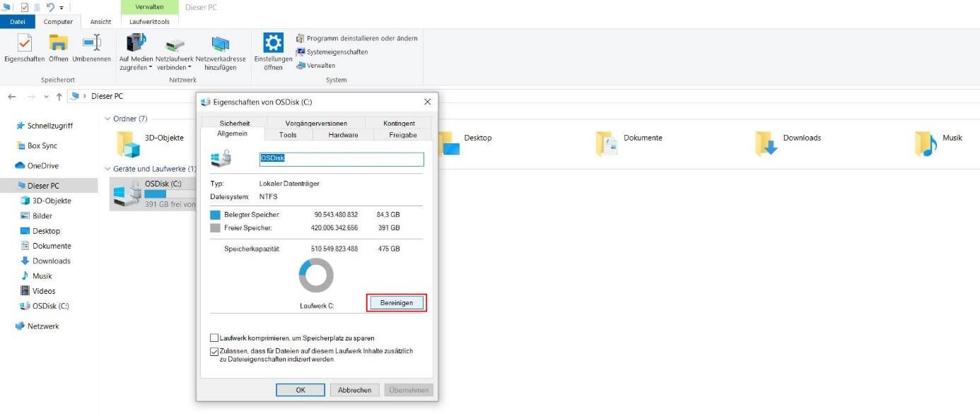This screenshot has height=416, width=980.
Task: Click the undo arrow in the title bar toolbar
Action: [50, 7]
